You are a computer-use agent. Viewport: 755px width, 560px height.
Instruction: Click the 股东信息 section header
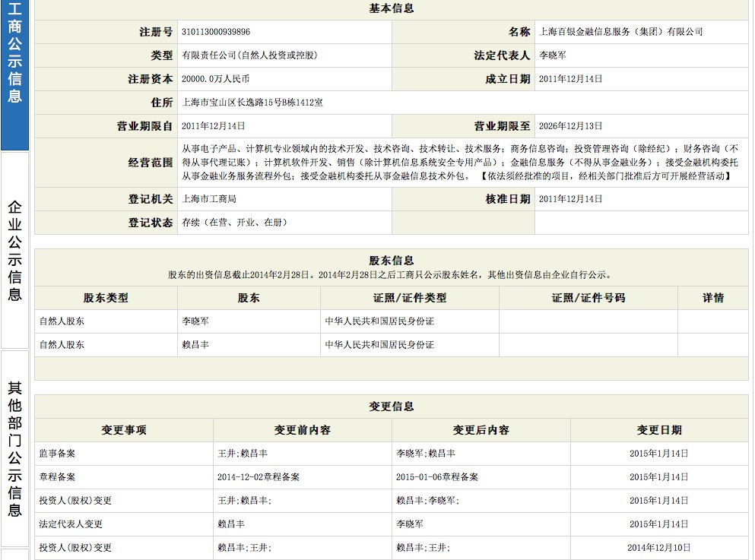391,261
